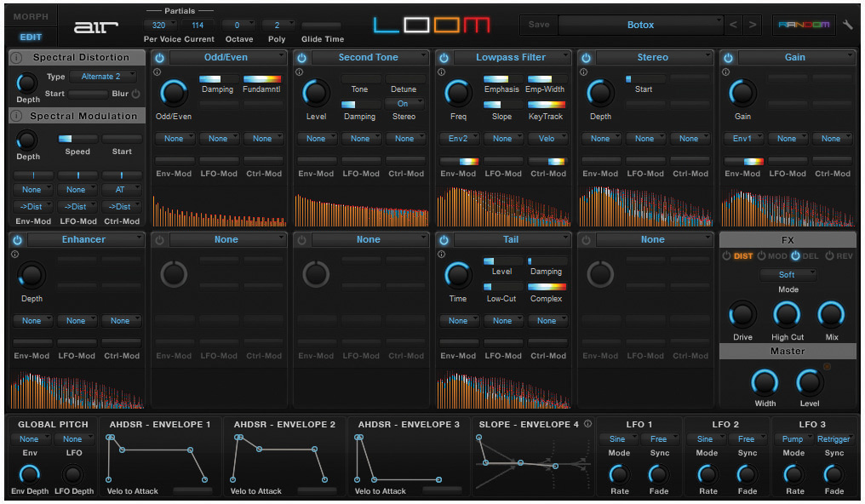865x504 pixels.
Task: Open the Second Tone Stereo On dropdown
Action: [404, 104]
